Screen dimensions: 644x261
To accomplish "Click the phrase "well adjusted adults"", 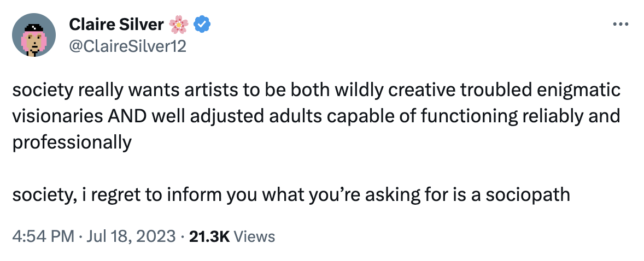I will (228, 116).
